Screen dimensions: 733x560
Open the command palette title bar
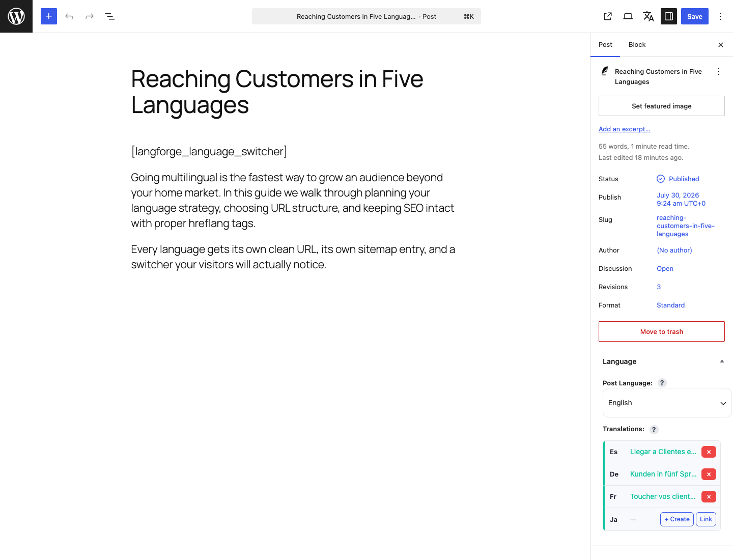[x=366, y=16]
